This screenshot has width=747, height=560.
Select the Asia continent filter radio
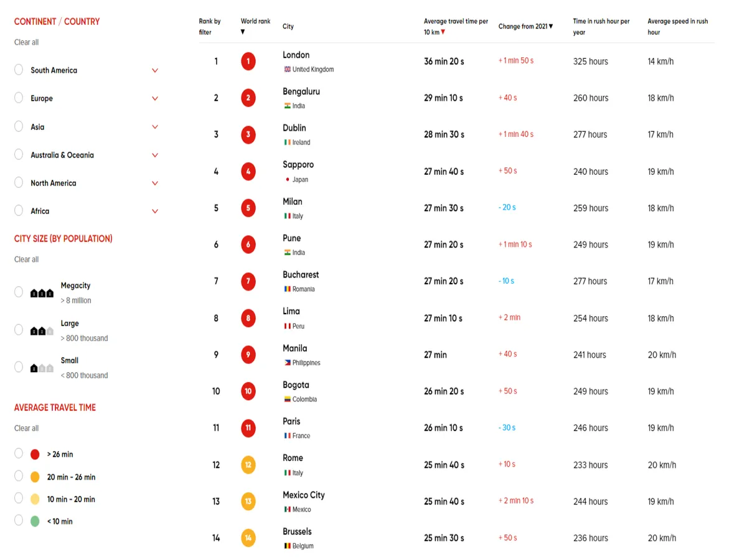coord(19,126)
